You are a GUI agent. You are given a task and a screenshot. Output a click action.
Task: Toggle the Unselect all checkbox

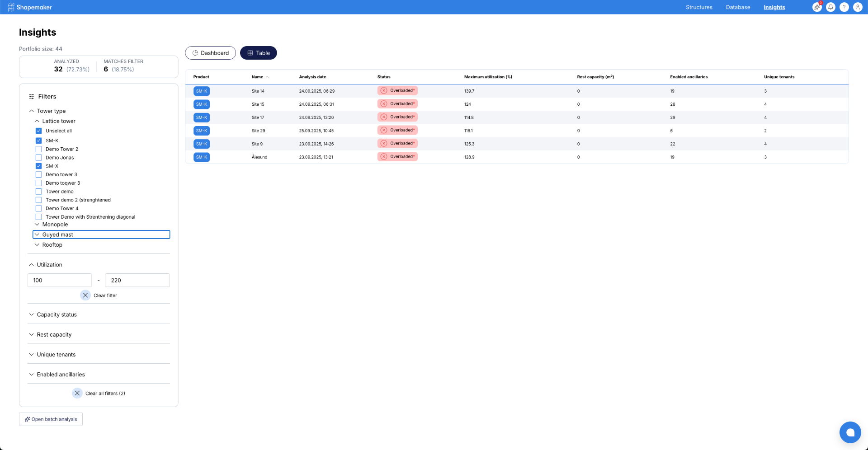pos(38,131)
